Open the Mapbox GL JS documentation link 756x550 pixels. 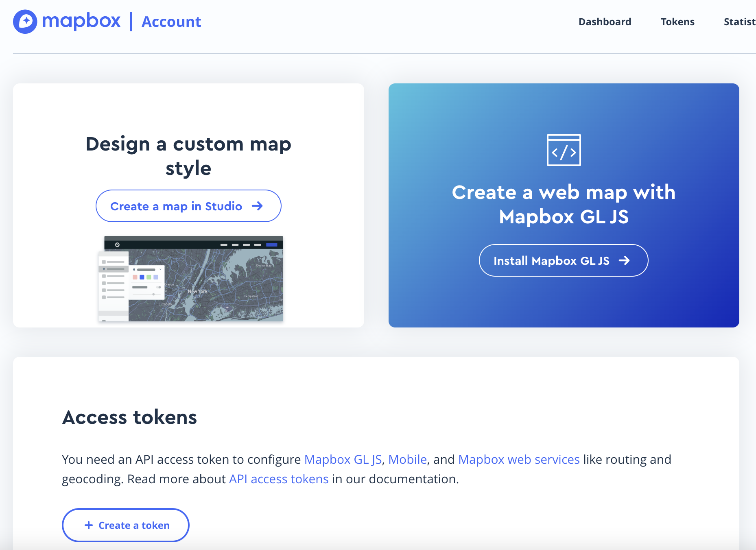coord(343,459)
